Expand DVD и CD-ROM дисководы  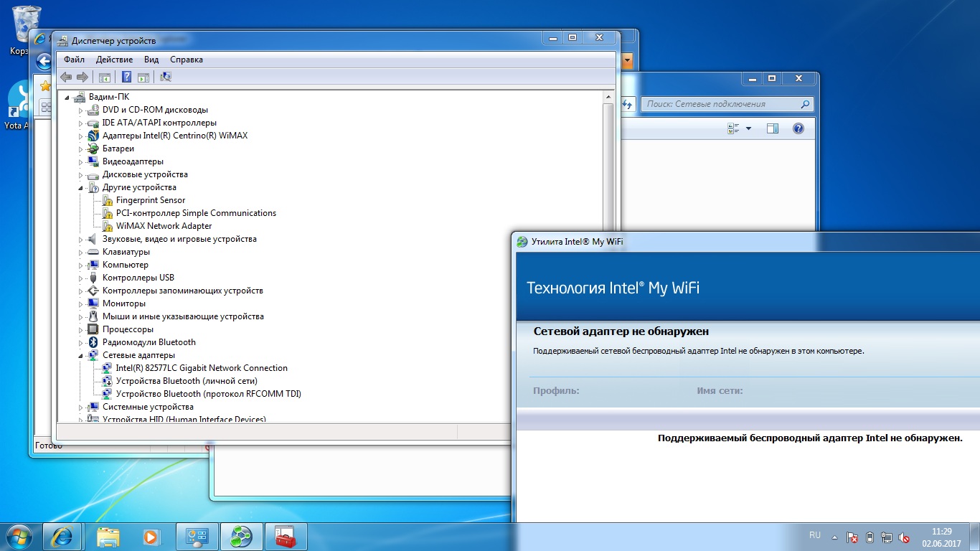point(81,110)
